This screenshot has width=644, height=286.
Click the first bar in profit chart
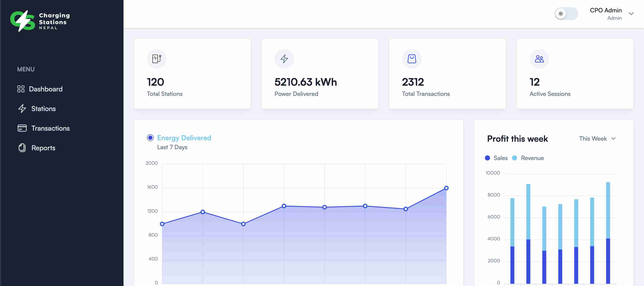click(x=512, y=241)
